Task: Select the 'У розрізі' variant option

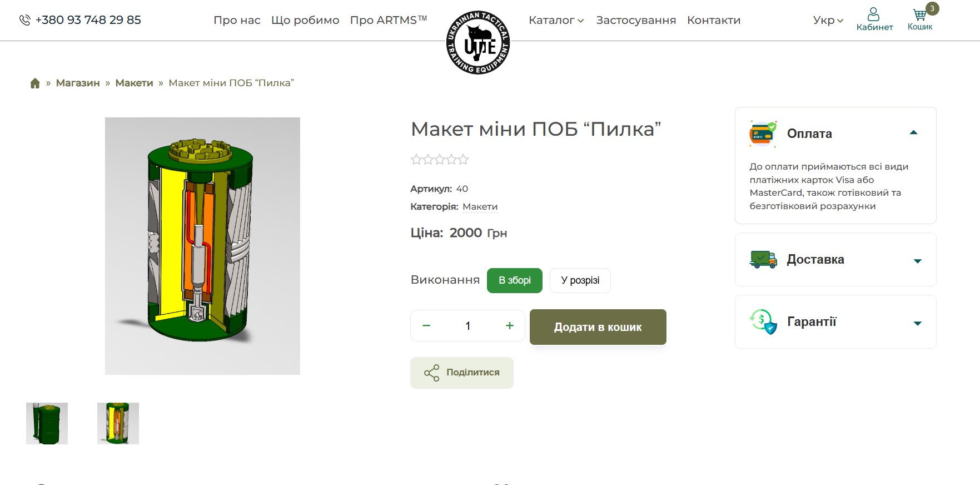Action: pyautogui.click(x=580, y=280)
